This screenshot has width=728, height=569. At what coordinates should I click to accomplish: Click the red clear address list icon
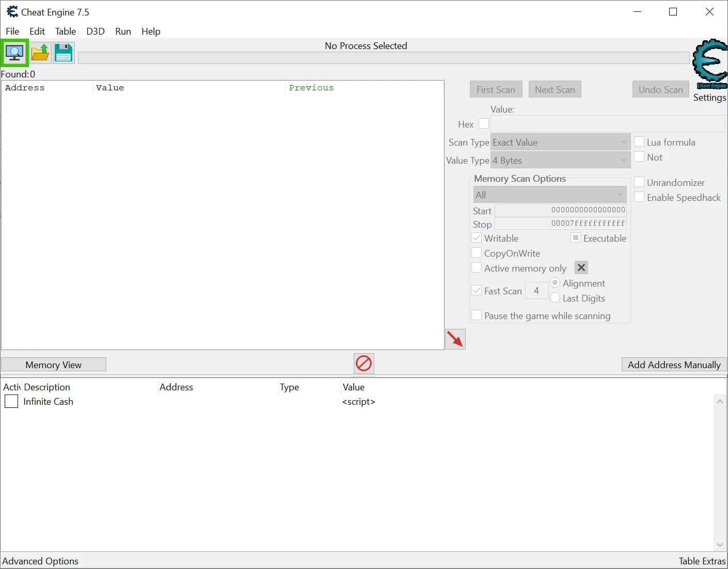coord(364,363)
